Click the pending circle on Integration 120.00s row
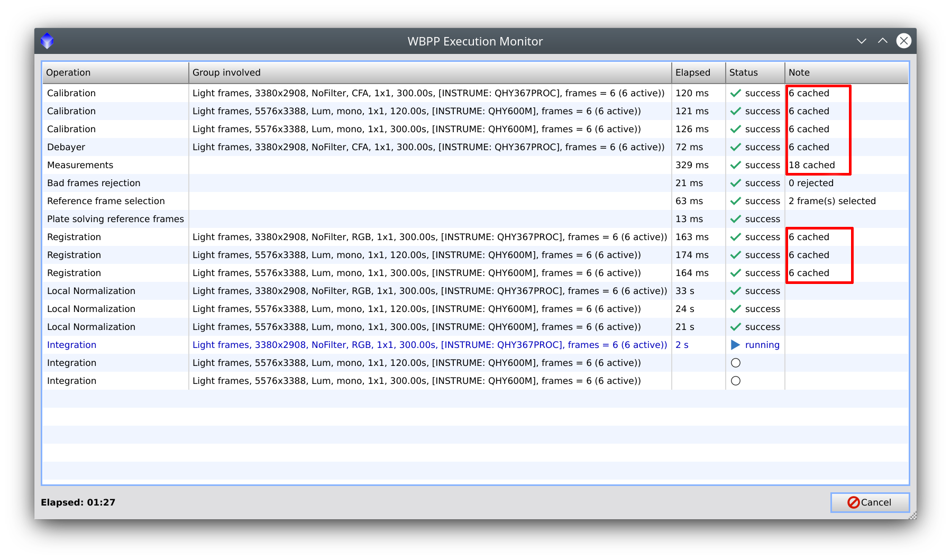Screen dimensions: 951x560 pos(736,363)
